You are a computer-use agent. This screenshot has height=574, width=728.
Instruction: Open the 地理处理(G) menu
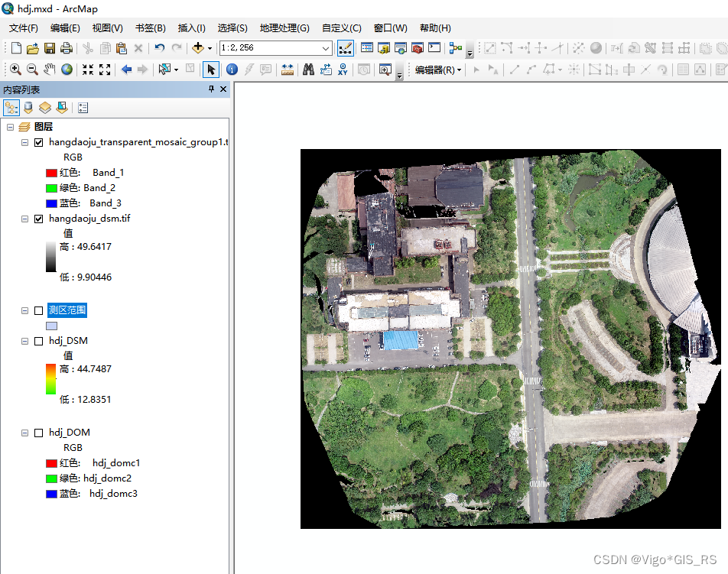pos(284,28)
